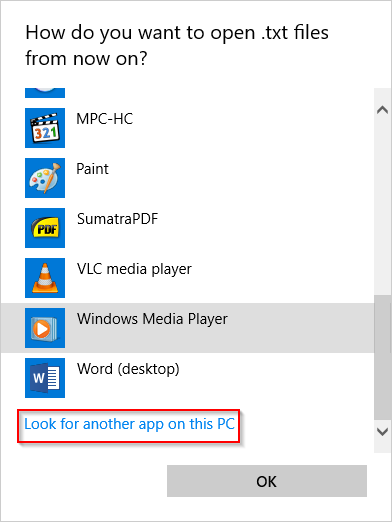This screenshot has width=392, height=522.
Task: Click the scrollbar up arrow
Action: click(382, 110)
